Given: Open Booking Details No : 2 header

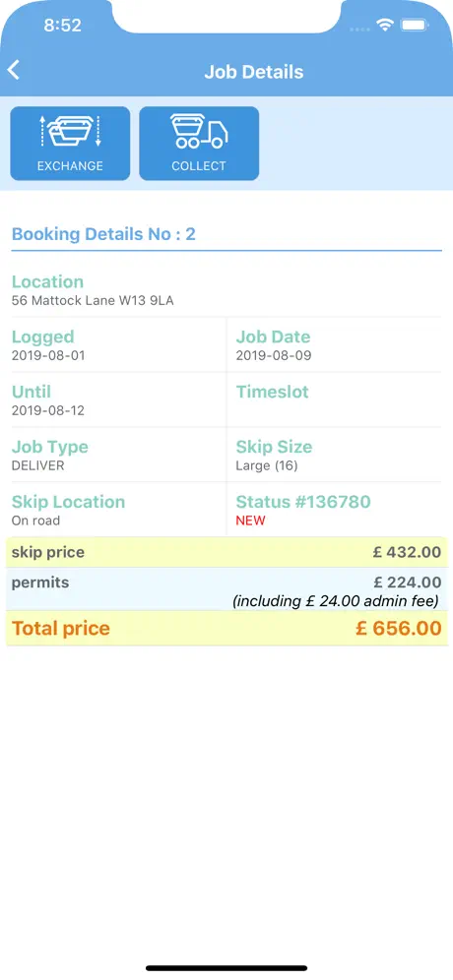Looking at the screenshot, I should tap(103, 234).
